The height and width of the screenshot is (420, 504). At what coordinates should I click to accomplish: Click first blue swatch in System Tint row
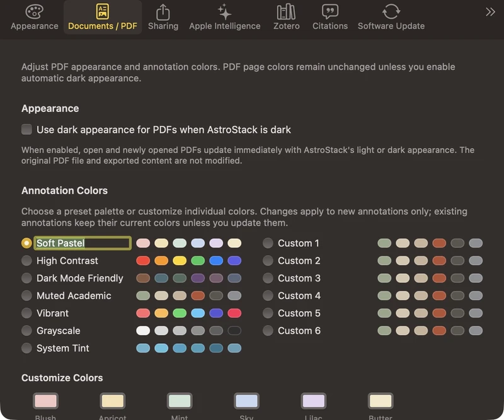(x=143, y=348)
